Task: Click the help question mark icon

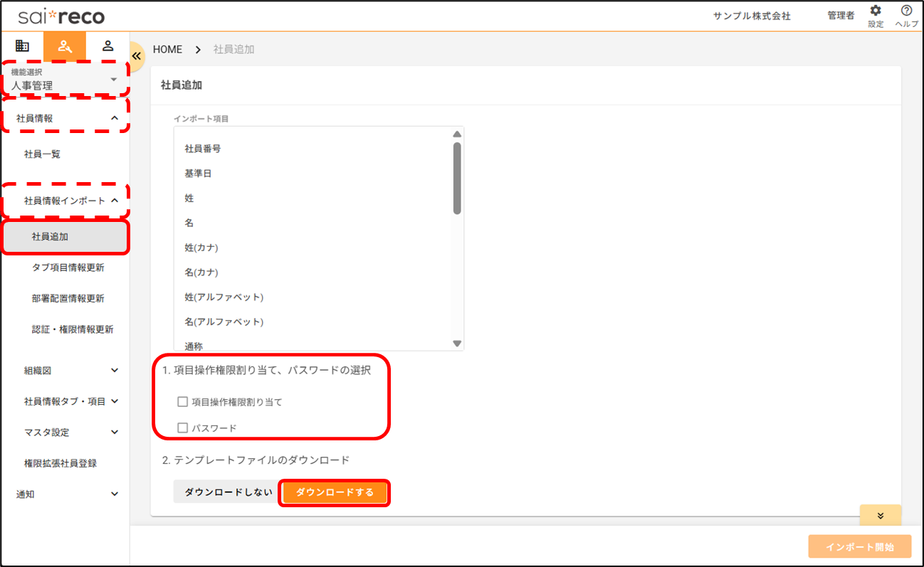Action: (905, 11)
